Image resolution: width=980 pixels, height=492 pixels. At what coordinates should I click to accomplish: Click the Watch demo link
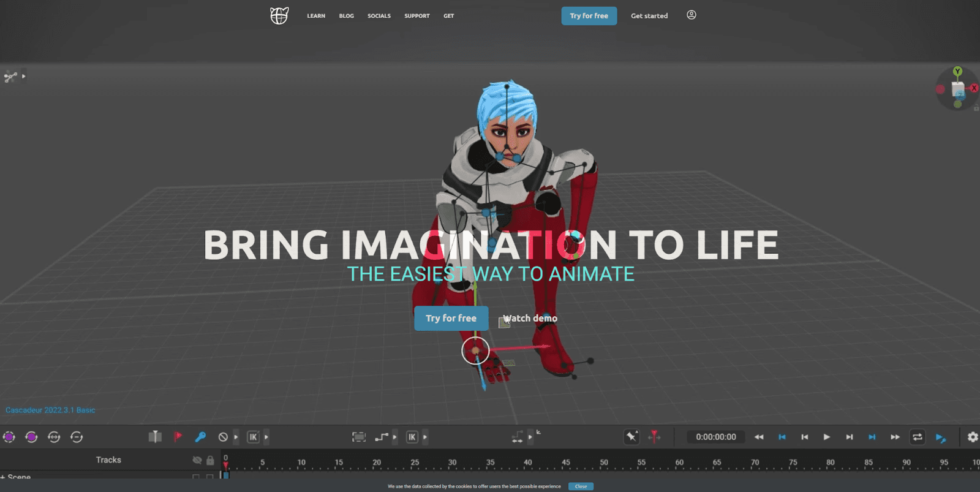tap(530, 318)
